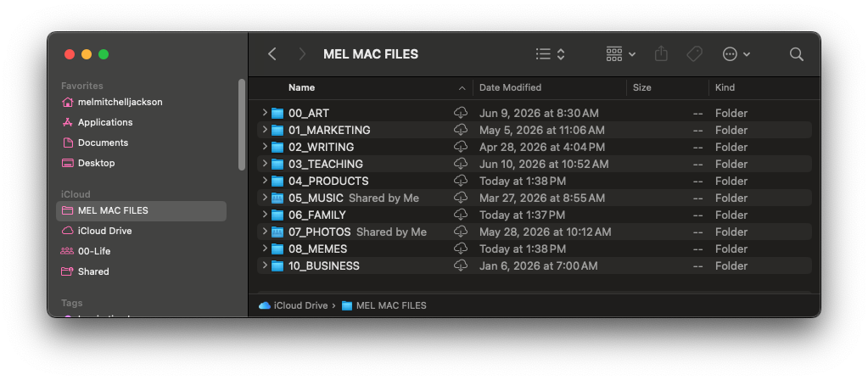
Task: Go back with the left chevron button
Action: tap(272, 53)
